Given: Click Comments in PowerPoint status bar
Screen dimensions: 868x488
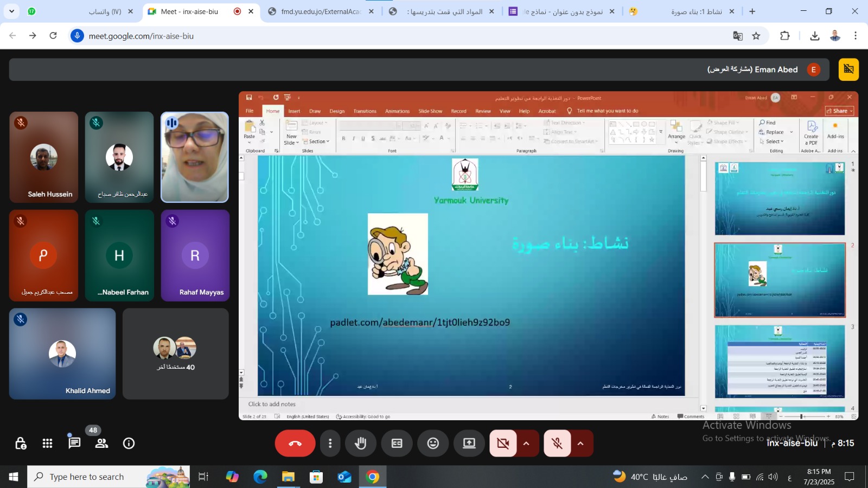Looking at the screenshot, I should 691,416.
